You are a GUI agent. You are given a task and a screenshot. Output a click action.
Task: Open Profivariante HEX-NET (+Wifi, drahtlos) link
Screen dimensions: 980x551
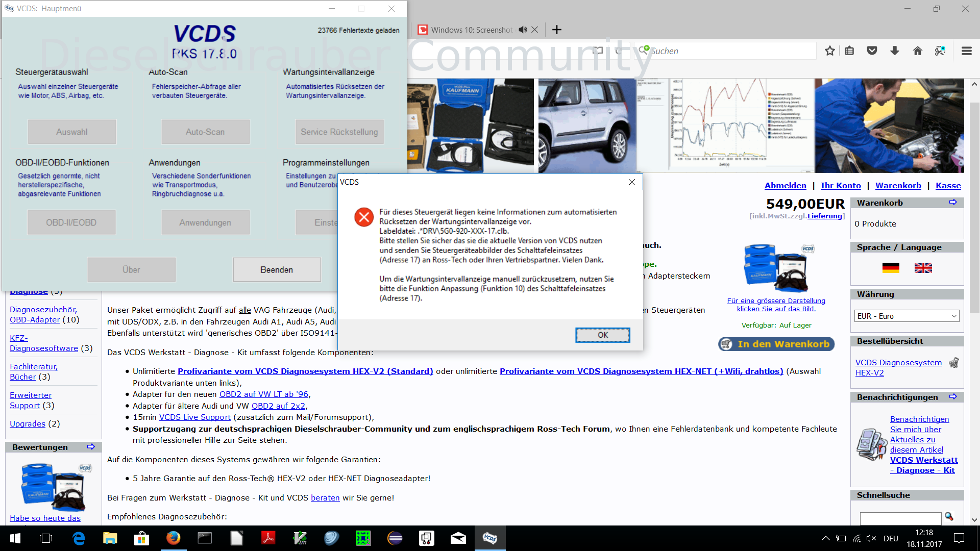641,371
